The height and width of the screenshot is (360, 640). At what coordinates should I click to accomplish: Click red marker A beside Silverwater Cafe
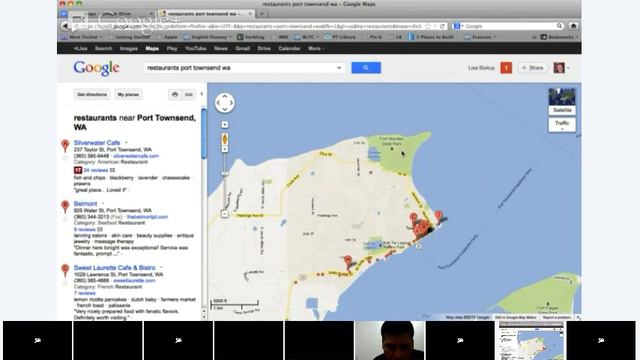tap(65, 145)
